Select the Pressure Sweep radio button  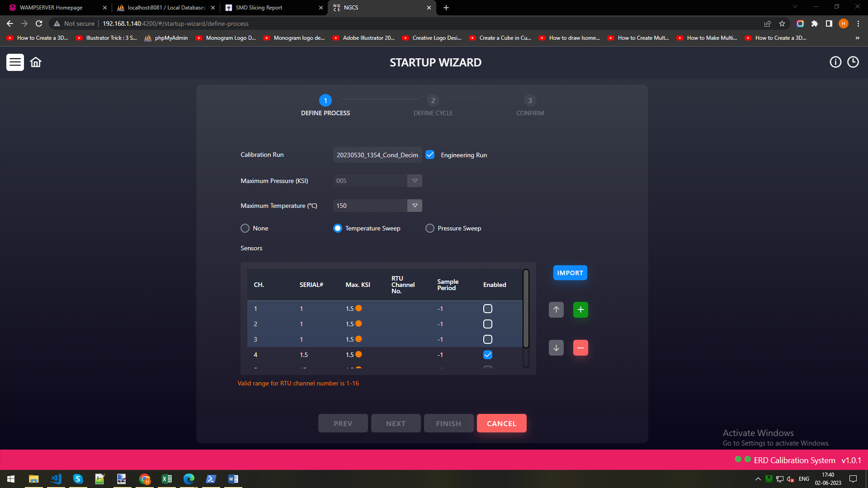coord(429,228)
